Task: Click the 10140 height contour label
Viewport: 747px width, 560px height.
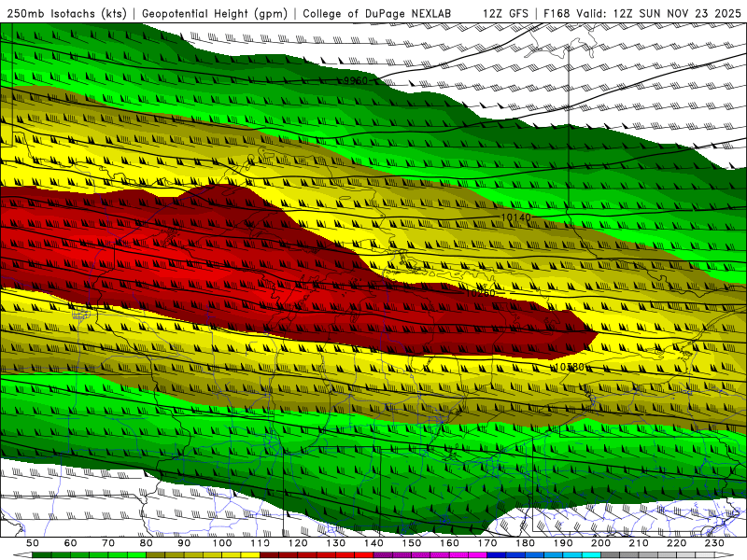Action: [516, 217]
